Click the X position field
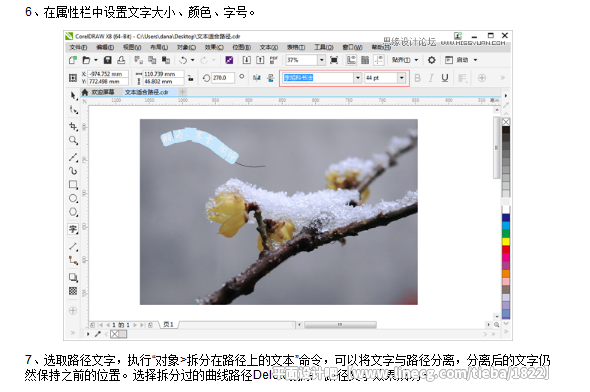This screenshot has height=392, width=590. coord(108,74)
